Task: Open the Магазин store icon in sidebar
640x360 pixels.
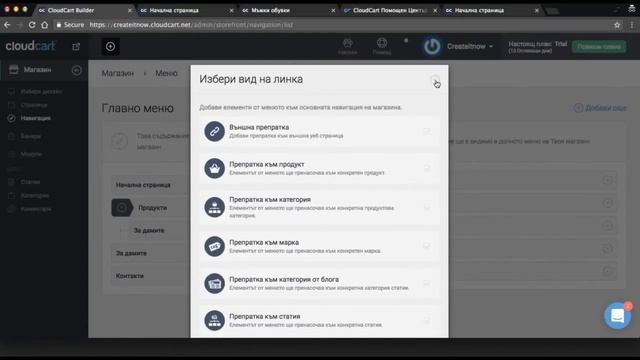Action: click(14, 69)
